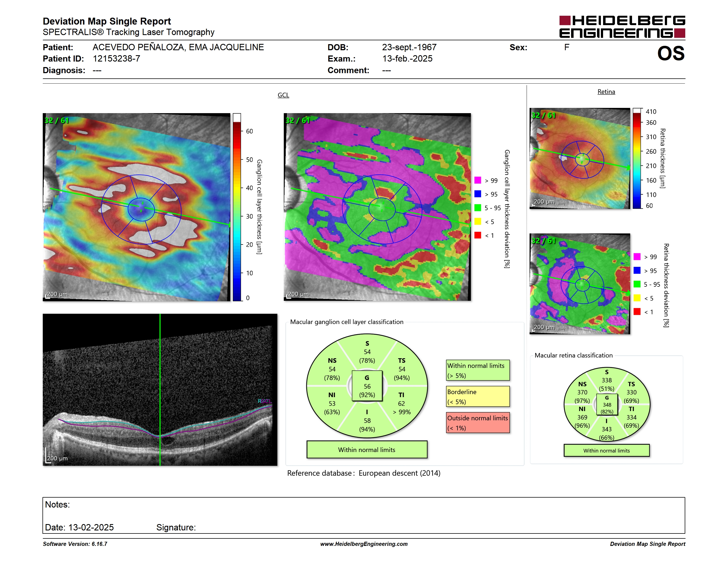Click red < 1 swatch in Retina legend
This screenshot has height=563, width=728.
(x=637, y=312)
